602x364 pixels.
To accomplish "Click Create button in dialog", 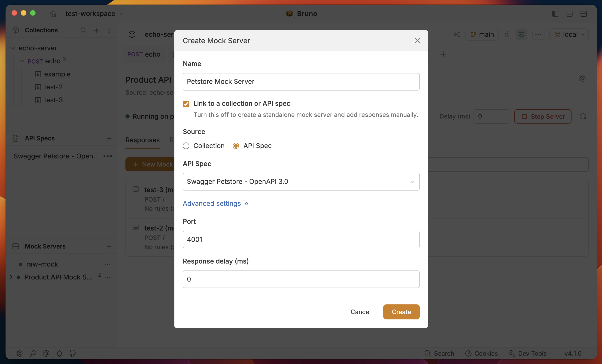I will point(401,312).
